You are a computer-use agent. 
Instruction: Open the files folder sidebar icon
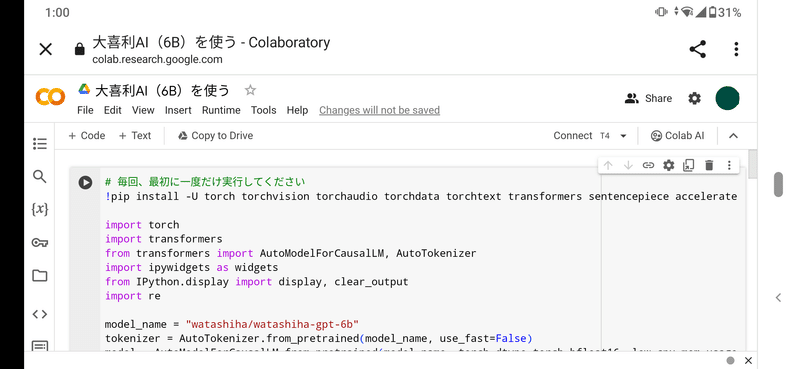coord(40,276)
